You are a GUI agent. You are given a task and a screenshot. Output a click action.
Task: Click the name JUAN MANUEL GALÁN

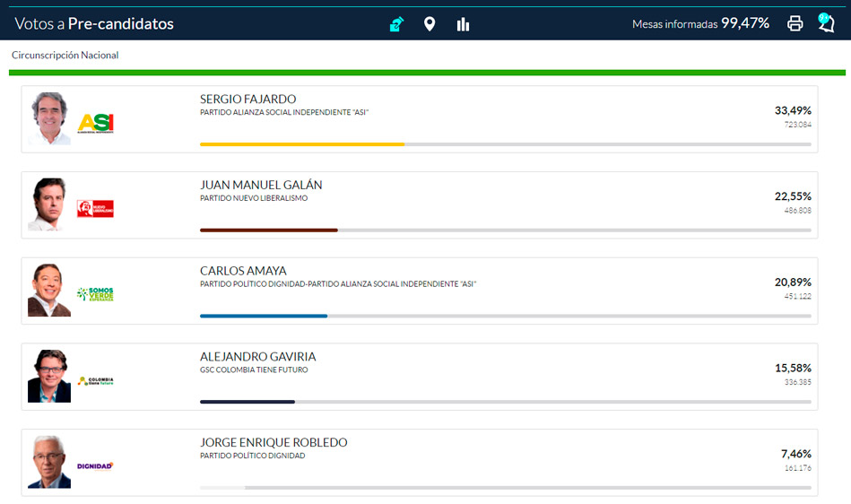(261, 185)
